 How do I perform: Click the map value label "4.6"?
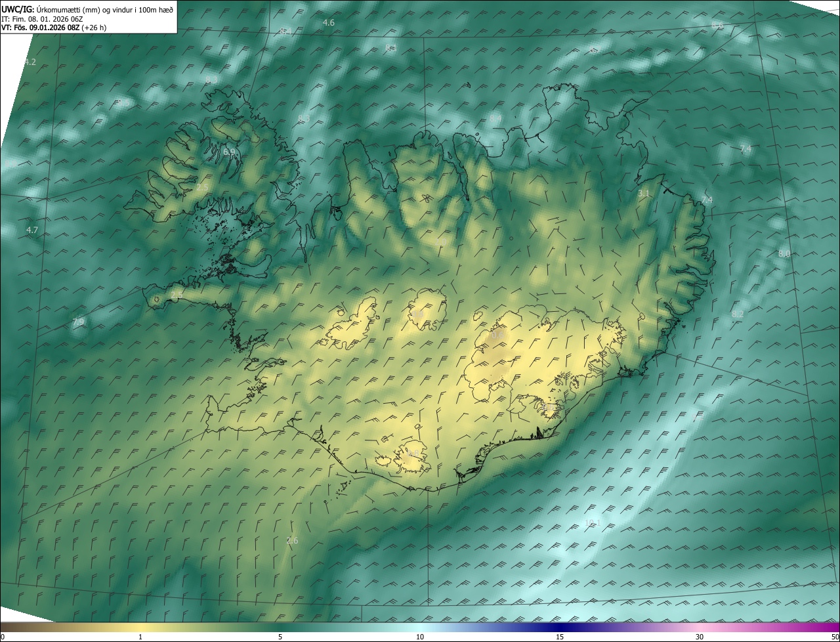(x=329, y=23)
